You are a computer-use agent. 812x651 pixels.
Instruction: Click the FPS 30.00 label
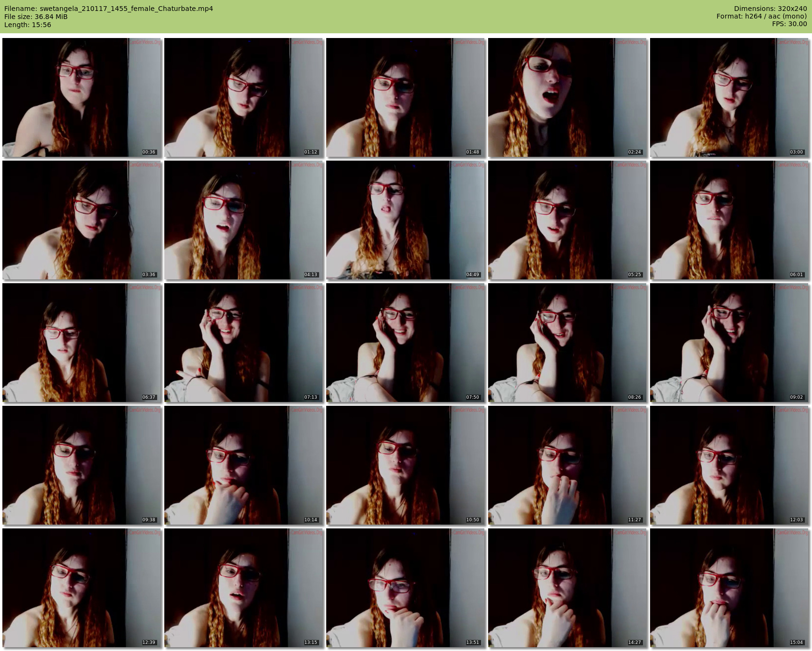pos(789,24)
